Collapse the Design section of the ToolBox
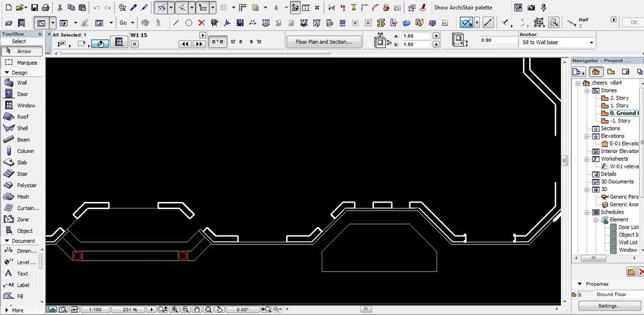The height and width of the screenshot is (315, 644). coord(6,72)
